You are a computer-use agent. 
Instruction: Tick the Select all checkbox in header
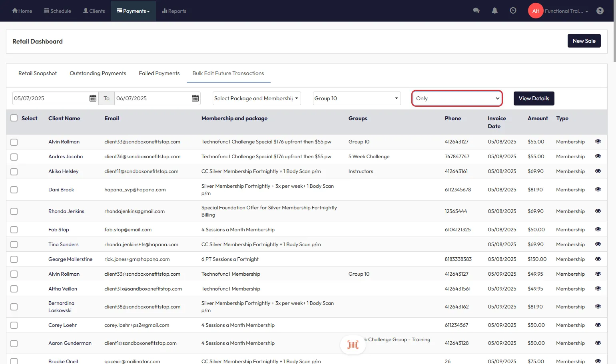pyautogui.click(x=14, y=118)
